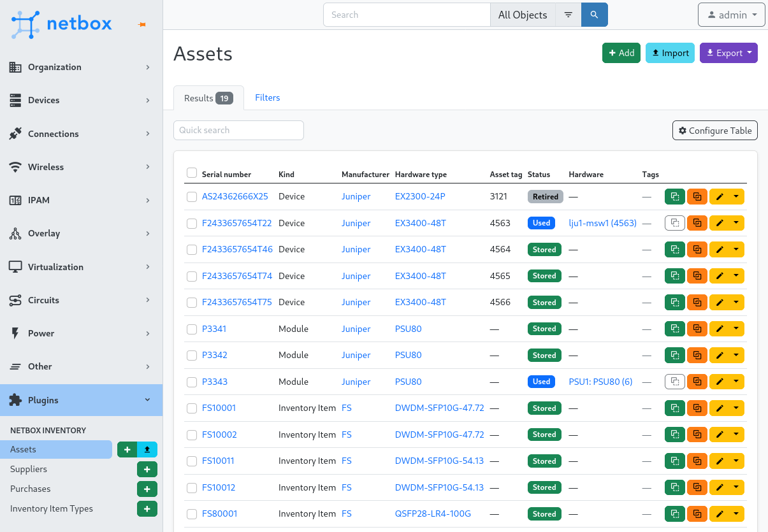Click the orange reassign icon for F2433657654T22
This screenshot has width=768, height=532.
[697, 223]
